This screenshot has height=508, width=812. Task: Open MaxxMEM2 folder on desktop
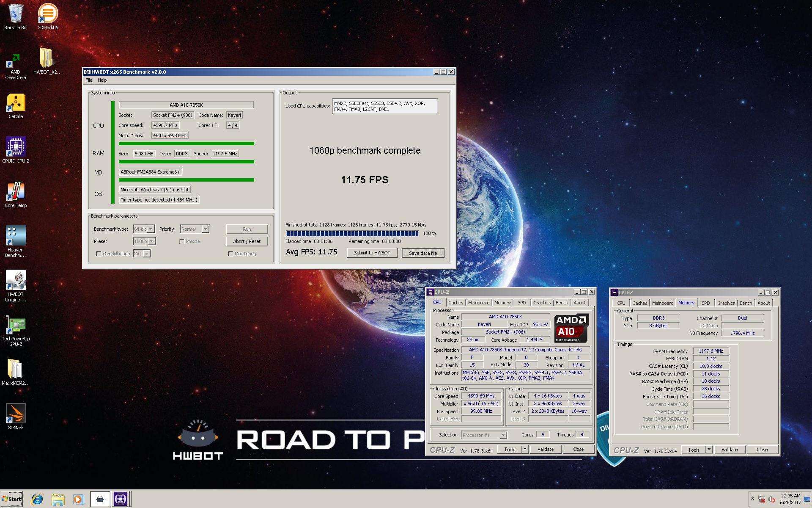click(16, 373)
